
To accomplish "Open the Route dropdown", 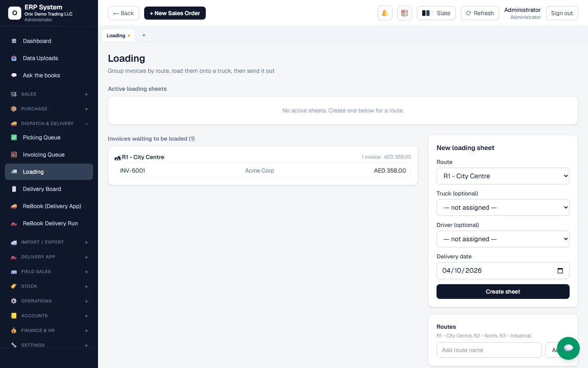I will 503,176.
